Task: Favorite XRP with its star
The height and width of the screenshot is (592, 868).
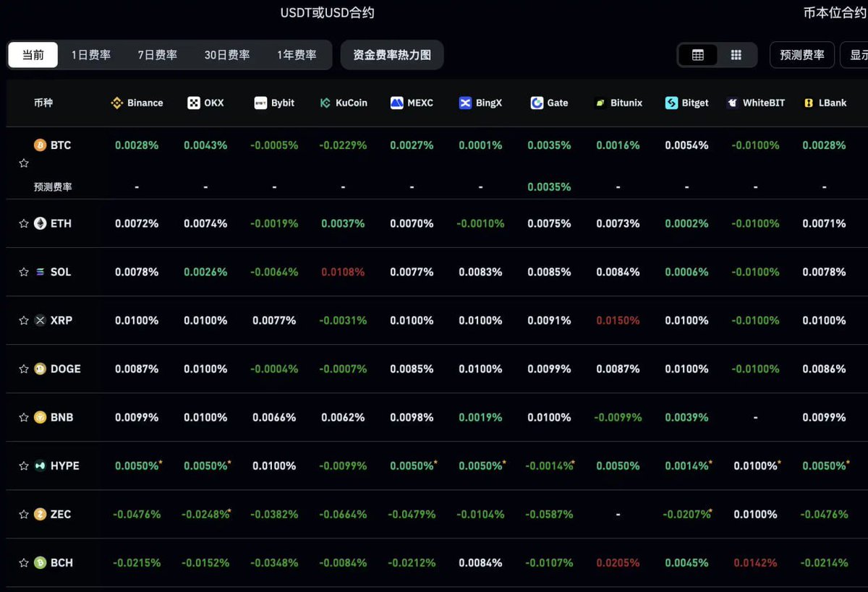Action: click(x=24, y=320)
